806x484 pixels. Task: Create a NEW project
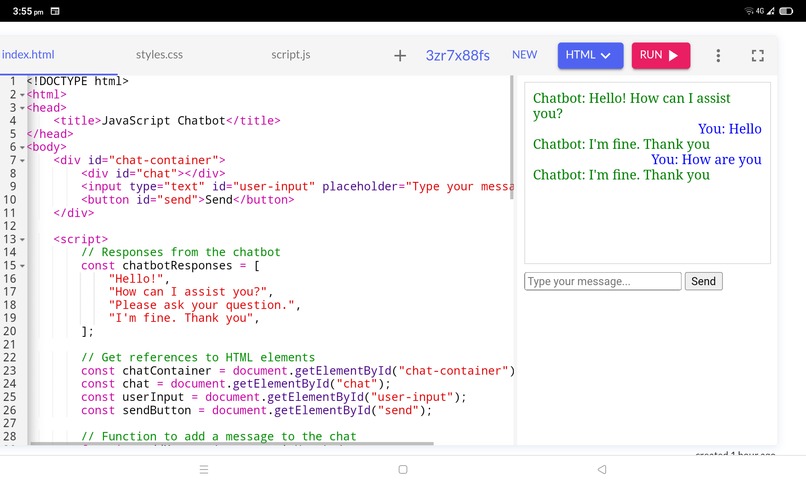pos(524,55)
